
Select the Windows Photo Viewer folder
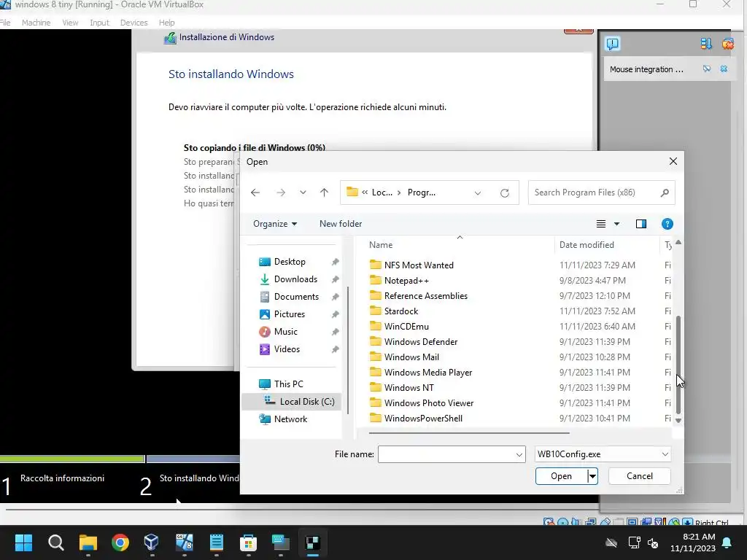tap(429, 402)
